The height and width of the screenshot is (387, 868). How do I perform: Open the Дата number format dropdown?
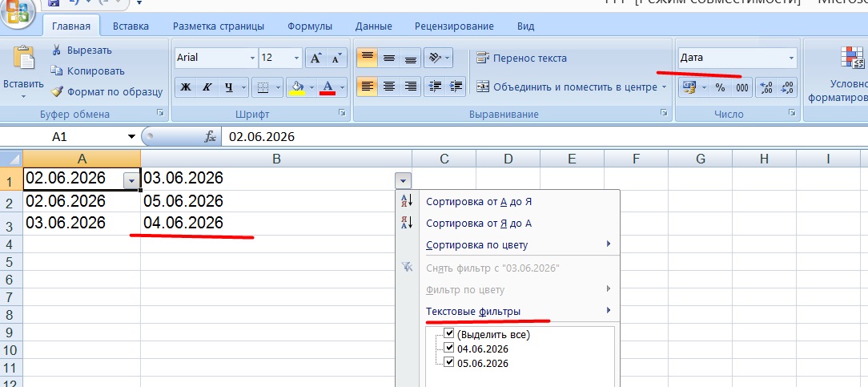(x=791, y=58)
